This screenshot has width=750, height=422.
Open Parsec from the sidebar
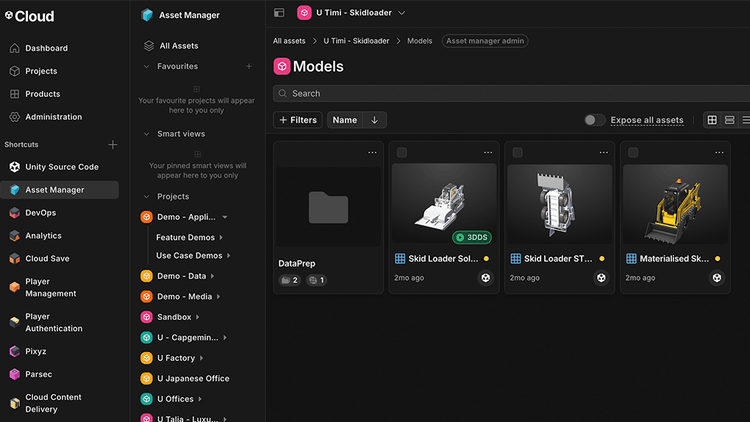[39, 374]
